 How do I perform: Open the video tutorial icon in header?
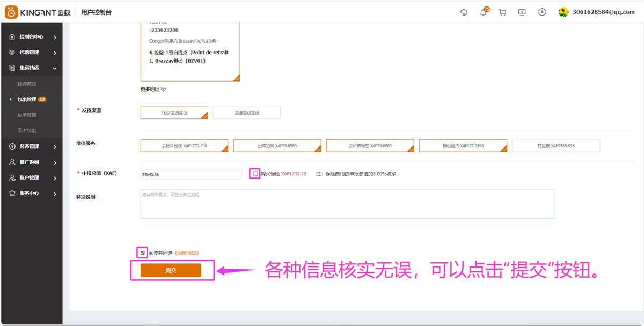click(522, 12)
